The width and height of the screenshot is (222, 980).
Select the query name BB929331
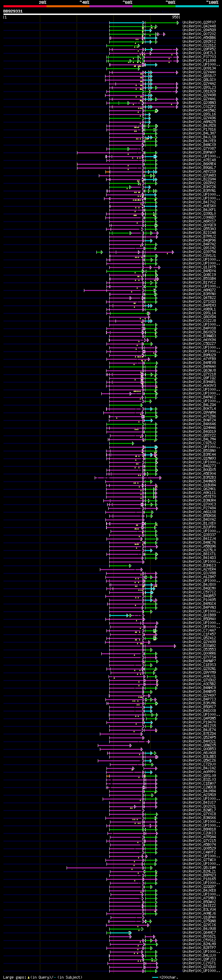point(13,11)
